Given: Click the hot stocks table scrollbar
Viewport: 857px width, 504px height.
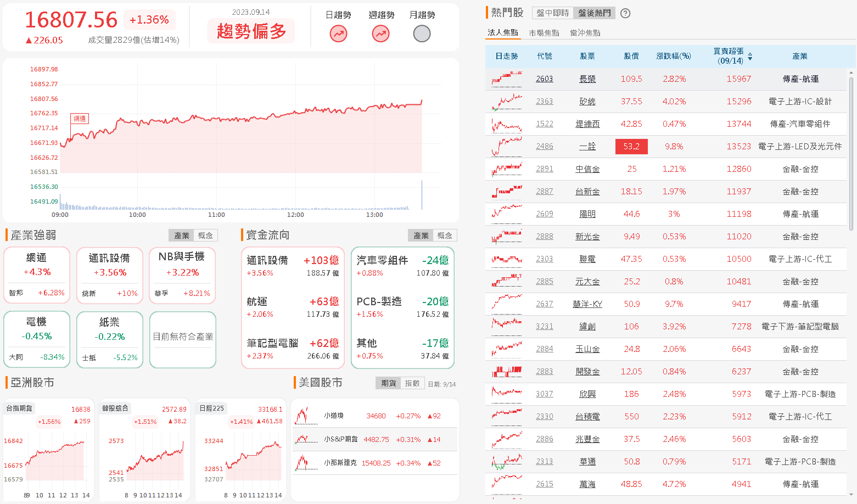Looking at the screenshot, I should [851, 154].
